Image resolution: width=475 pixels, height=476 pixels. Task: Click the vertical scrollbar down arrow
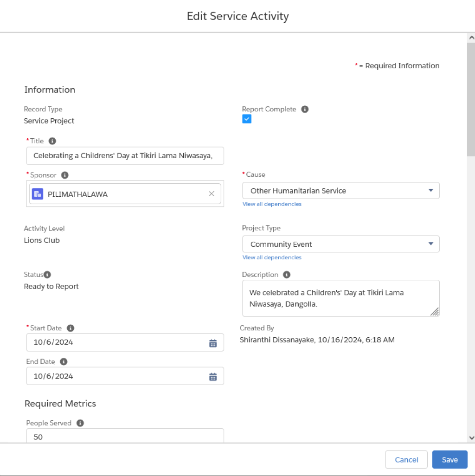(471, 438)
